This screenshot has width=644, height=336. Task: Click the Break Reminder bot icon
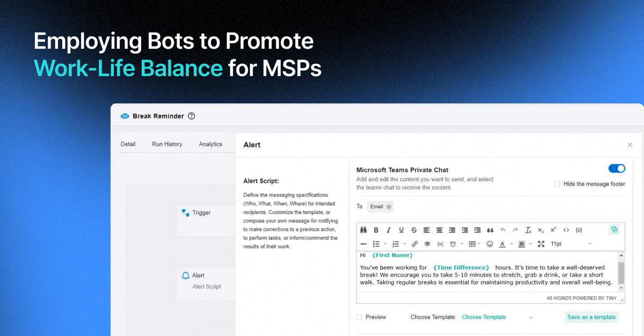point(125,116)
